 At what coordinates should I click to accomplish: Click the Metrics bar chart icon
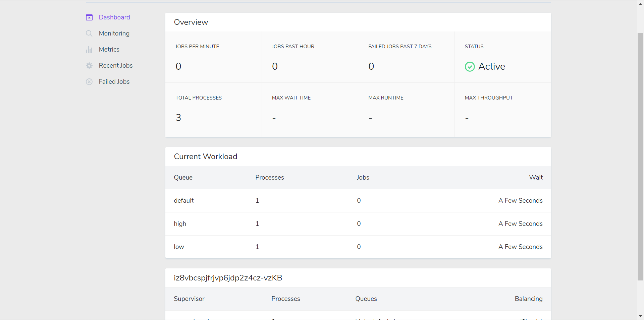[x=89, y=50]
